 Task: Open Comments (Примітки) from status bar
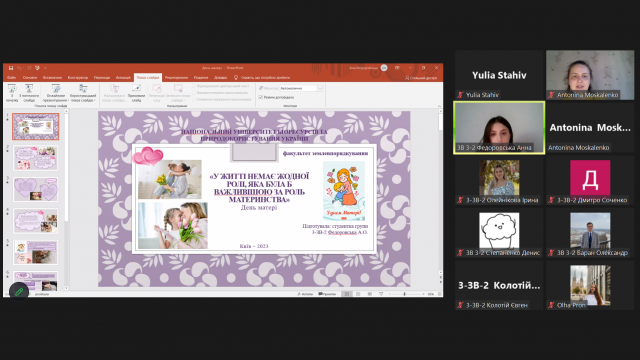[x=327, y=294]
